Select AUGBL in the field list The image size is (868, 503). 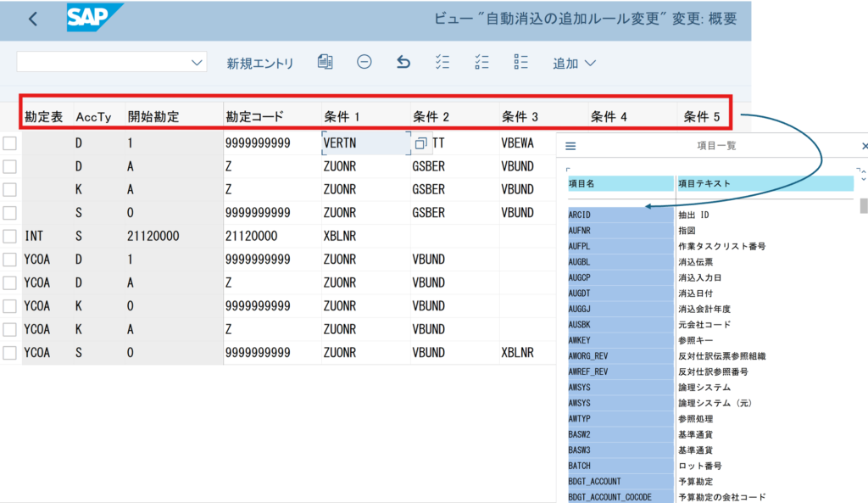click(x=620, y=262)
